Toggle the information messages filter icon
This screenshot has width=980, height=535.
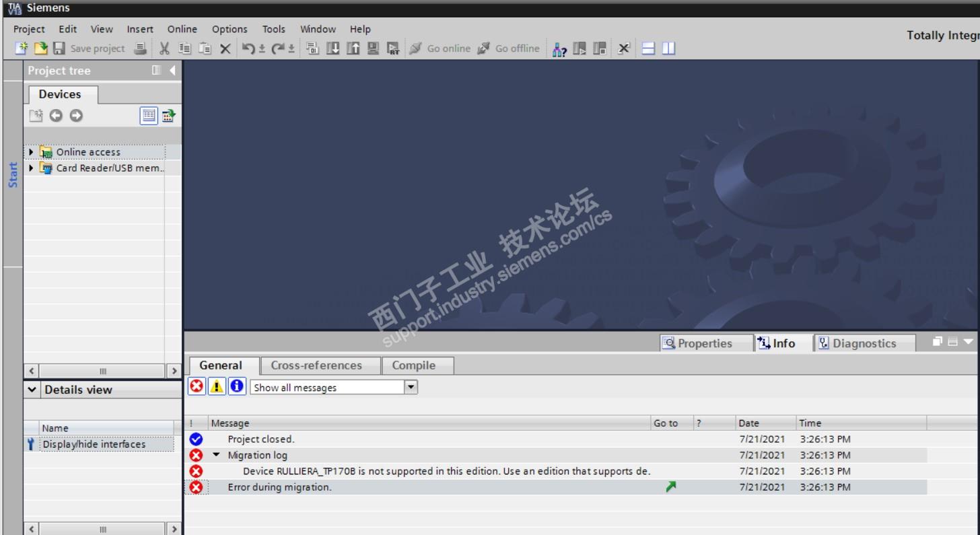pyautogui.click(x=237, y=386)
